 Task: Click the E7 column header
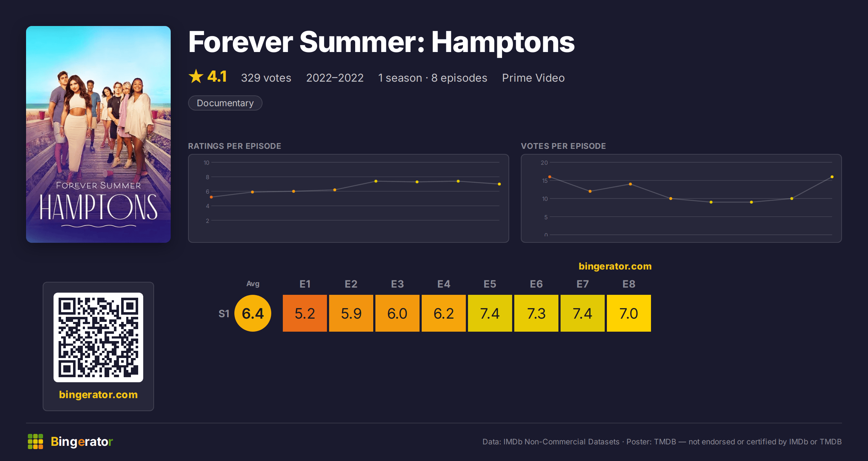583,284
